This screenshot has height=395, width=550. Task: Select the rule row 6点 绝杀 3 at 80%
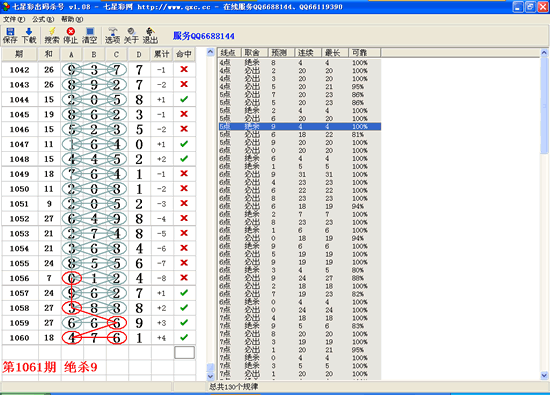pyautogui.click(x=300, y=270)
